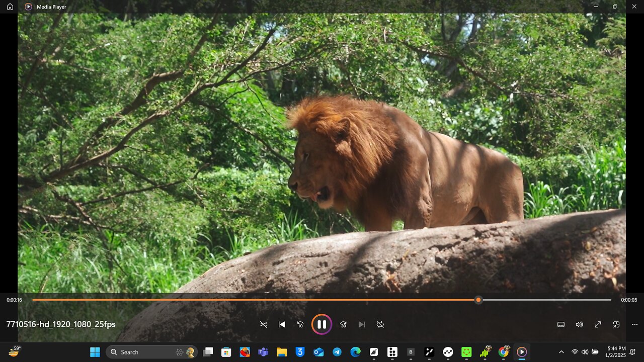Image resolution: width=644 pixels, height=362 pixels.
Task: Switch to mini player mode
Action: (x=616, y=324)
